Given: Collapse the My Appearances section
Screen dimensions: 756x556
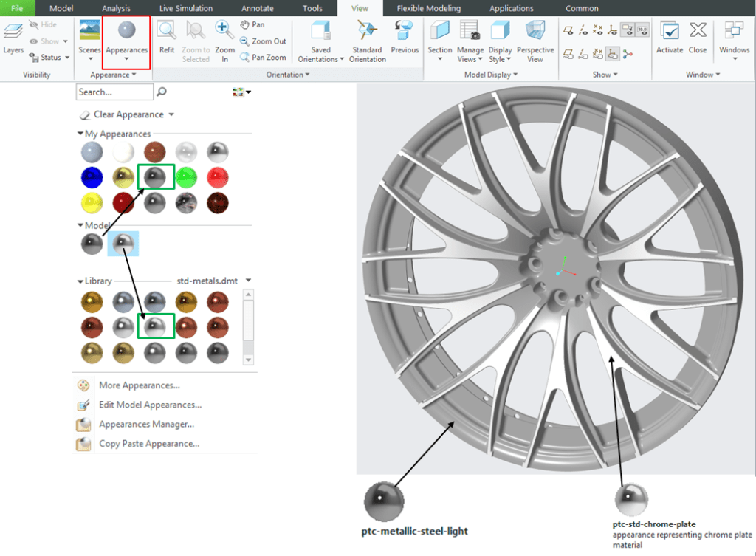Looking at the screenshot, I should 80,134.
